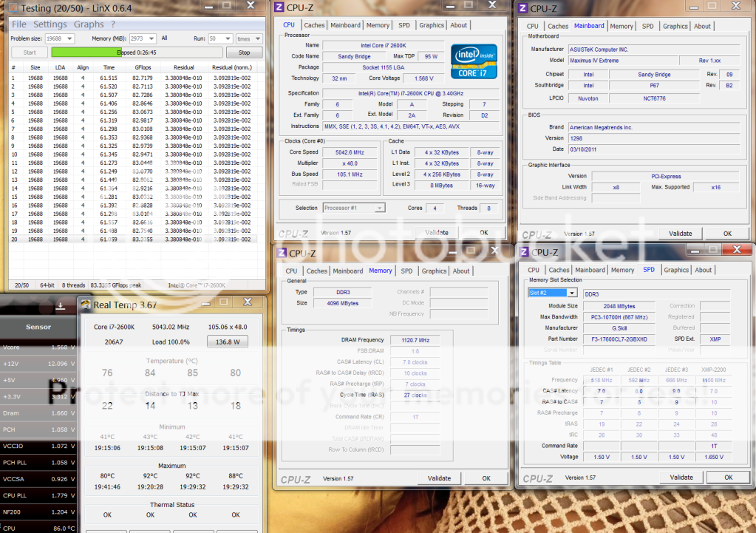The width and height of the screenshot is (756, 533).
Task: Click the Load 100.0% text in Real Temp
Action: pos(171,342)
